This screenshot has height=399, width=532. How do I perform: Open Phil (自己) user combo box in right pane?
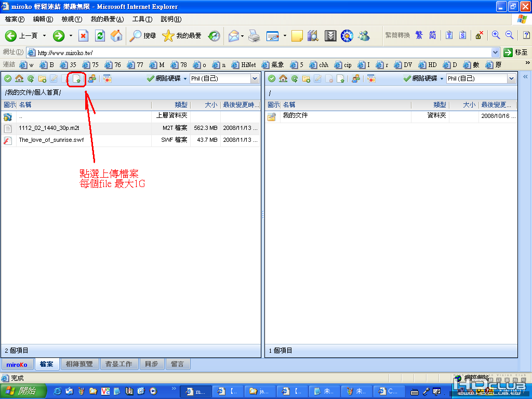481,79
